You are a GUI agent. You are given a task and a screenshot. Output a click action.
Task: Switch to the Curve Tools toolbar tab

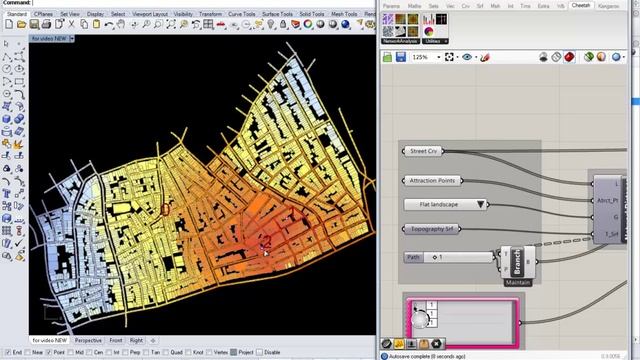pyautogui.click(x=242, y=14)
